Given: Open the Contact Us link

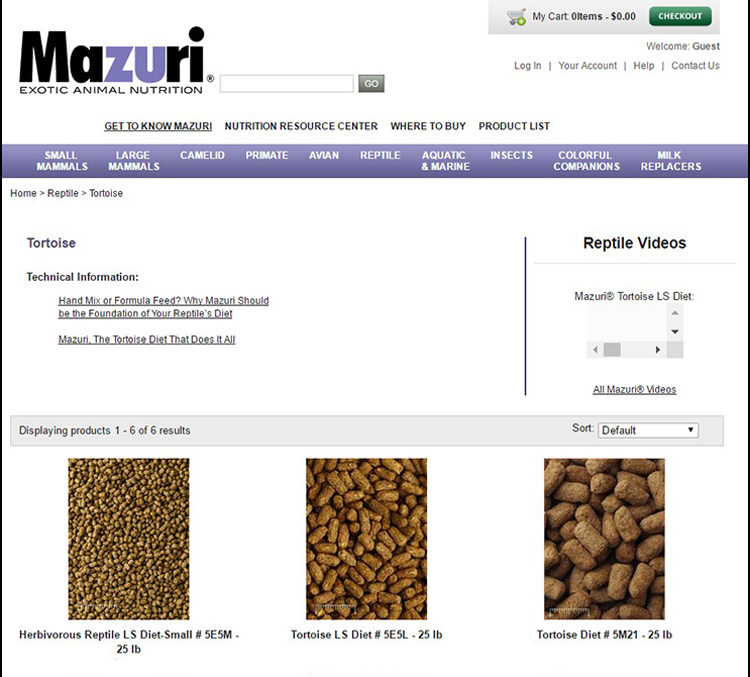Looking at the screenshot, I should point(695,66).
